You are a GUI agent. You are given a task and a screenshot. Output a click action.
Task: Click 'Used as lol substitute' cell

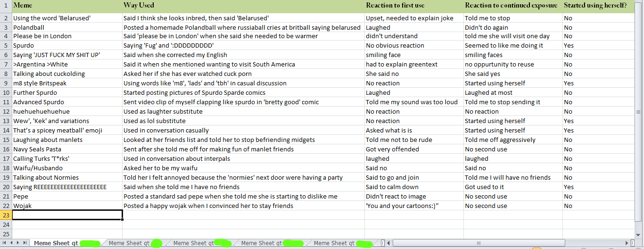(243, 121)
